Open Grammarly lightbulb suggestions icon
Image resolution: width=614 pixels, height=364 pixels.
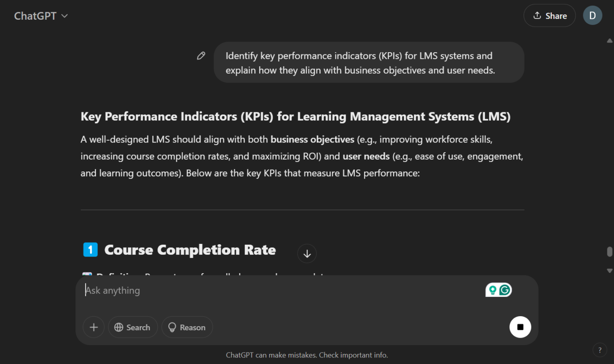point(493,290)
